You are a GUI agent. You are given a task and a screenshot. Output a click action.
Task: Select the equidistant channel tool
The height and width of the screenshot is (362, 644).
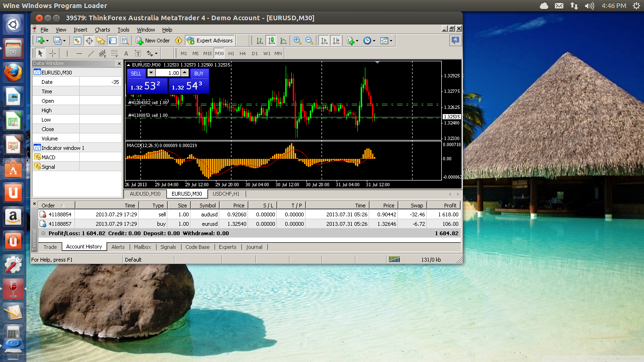(102, 53)
